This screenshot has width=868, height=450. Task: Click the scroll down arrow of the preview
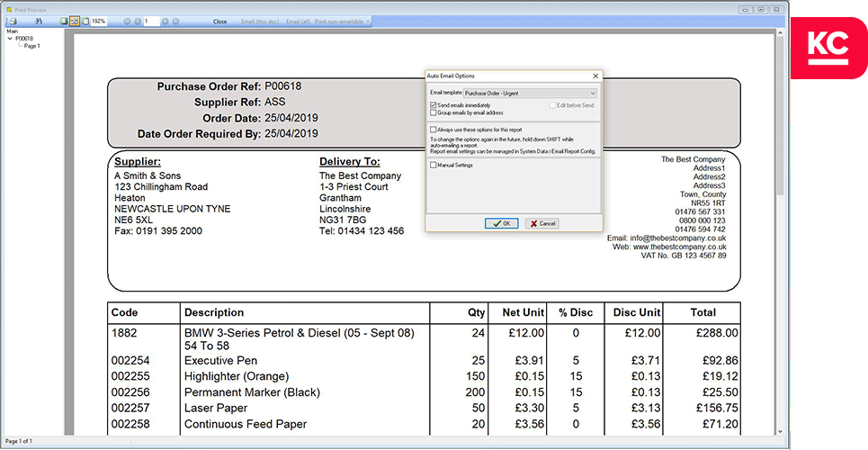pyautogui.click(x=780, y=431)
